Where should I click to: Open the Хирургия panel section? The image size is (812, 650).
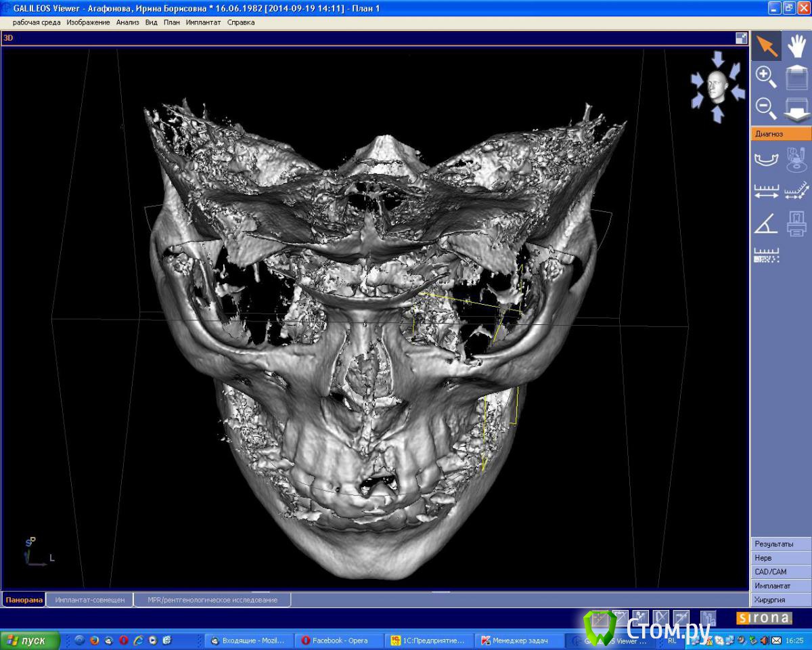781,600
